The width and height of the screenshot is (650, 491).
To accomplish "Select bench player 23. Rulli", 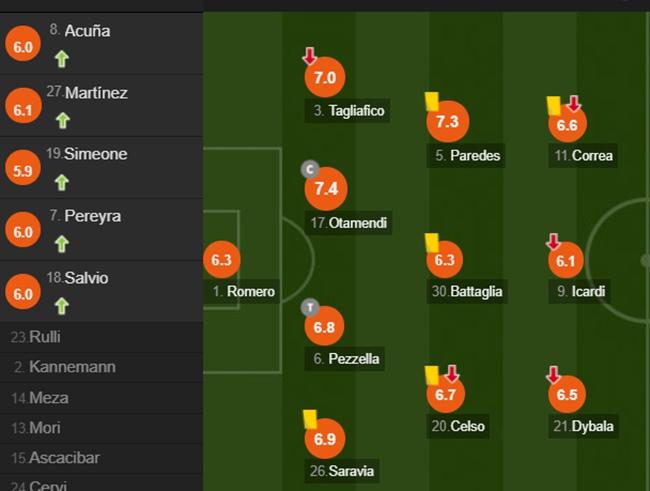I will click(102, 337).
